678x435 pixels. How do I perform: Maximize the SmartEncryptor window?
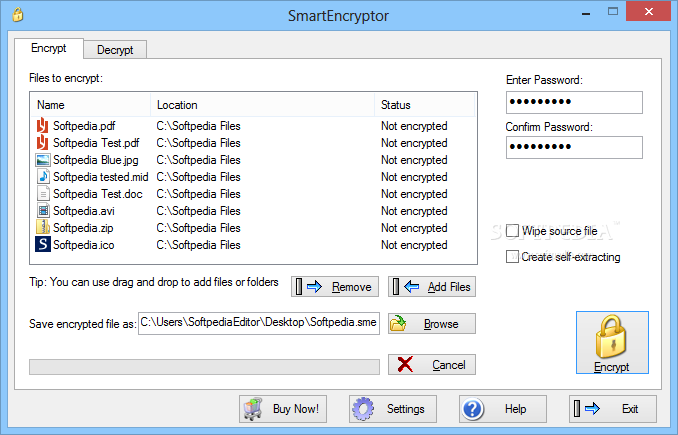tap(613, 12)
